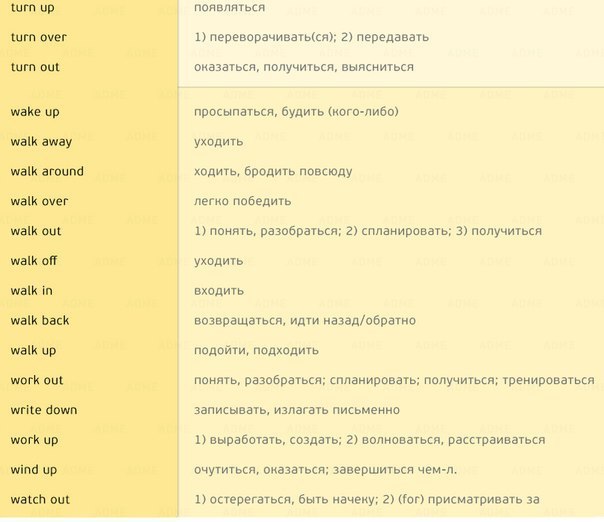Select the "write down" entry
This screenshot has width=604, height=522.
coord(44,410)
